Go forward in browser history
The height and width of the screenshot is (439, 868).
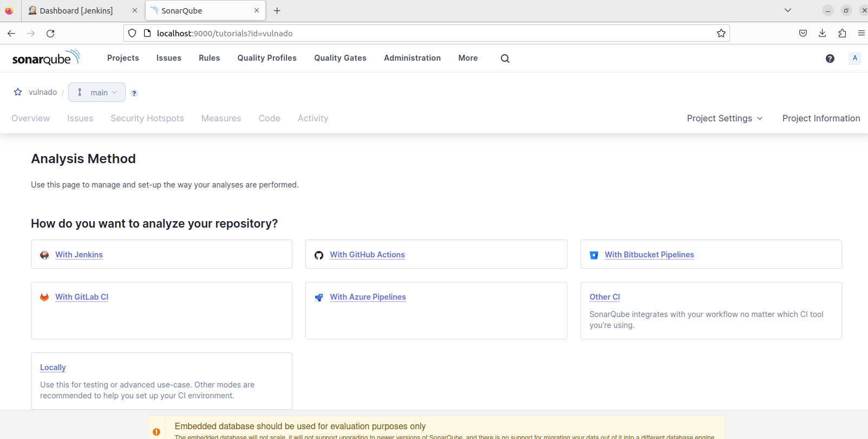pos(31,33)
